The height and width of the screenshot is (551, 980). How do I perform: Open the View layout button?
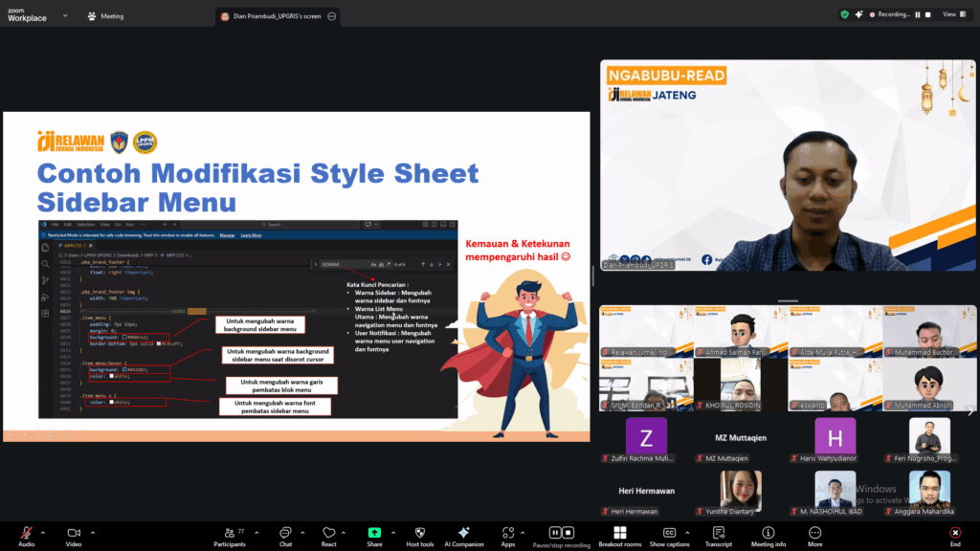pos(952,14)
